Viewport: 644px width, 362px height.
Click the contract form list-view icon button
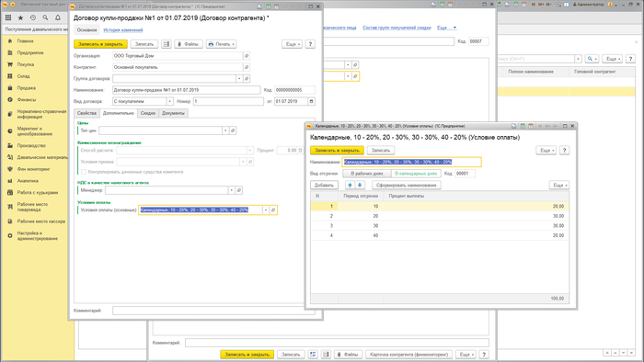[x=166, y=44]
